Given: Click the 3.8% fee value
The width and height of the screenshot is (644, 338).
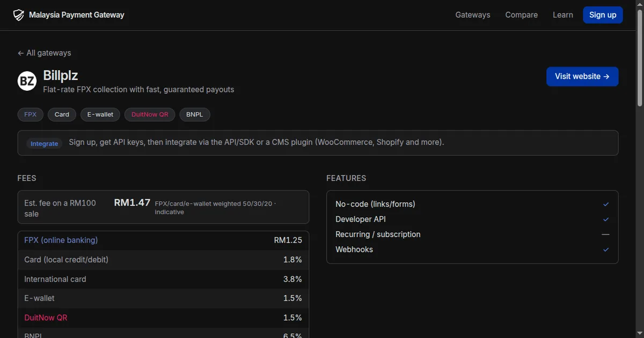Looking at the screenshot, I should coord(292,279).
